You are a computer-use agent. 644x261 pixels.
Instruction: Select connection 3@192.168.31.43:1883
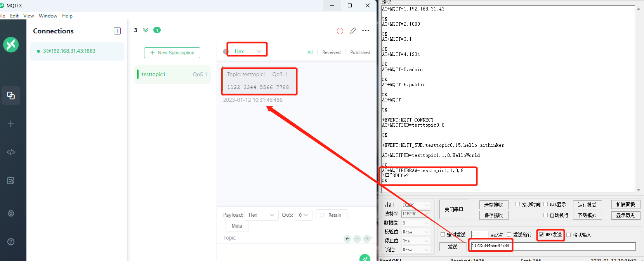[77, 51]
